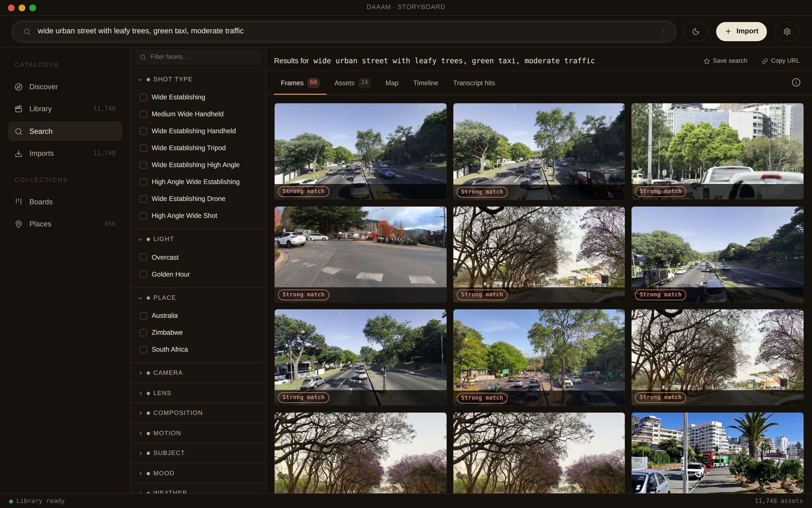Open Boards collection
The width and height of the screenshot is (812, 508).
point(65,202)
